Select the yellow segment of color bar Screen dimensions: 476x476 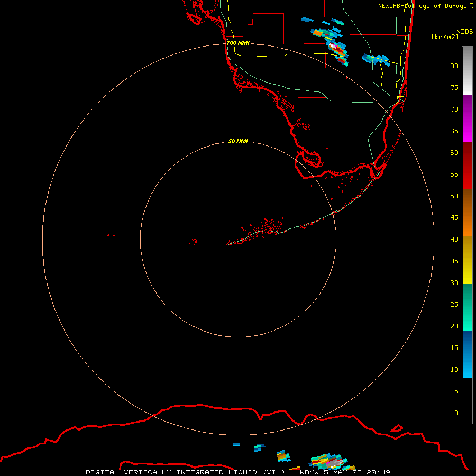(467, 260)
